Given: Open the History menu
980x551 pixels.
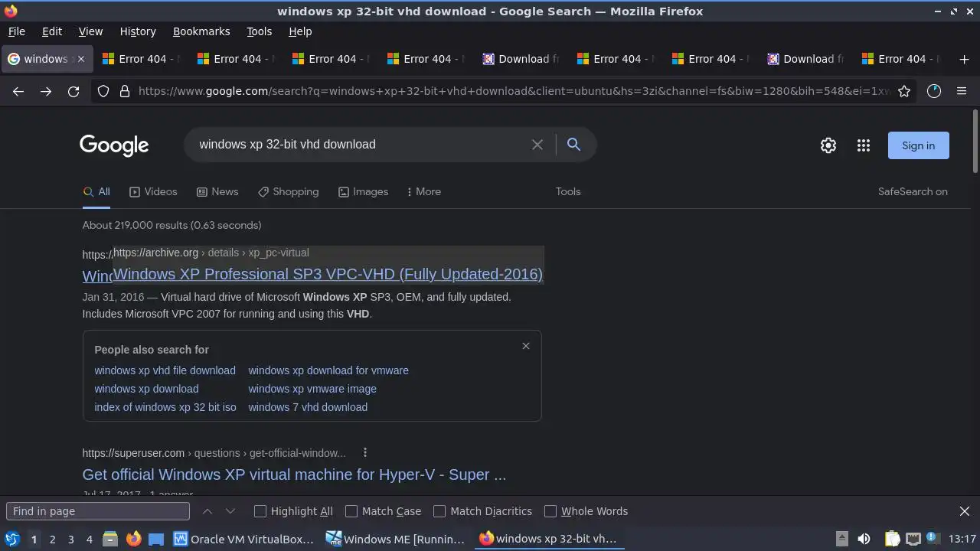Looking at the screenshot, I should point(138,31).
